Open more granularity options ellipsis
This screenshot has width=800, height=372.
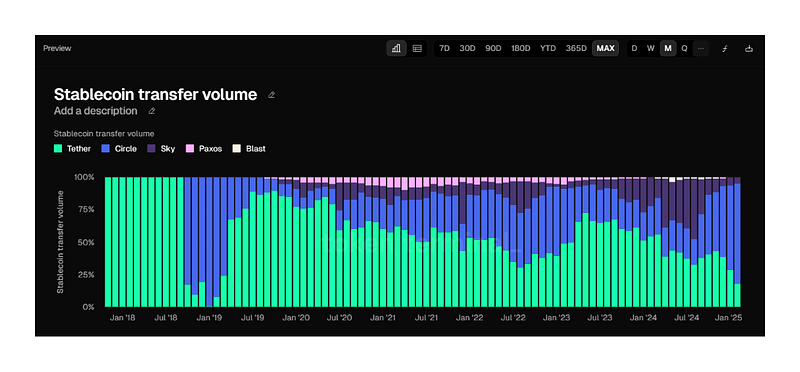click(701, 48)
